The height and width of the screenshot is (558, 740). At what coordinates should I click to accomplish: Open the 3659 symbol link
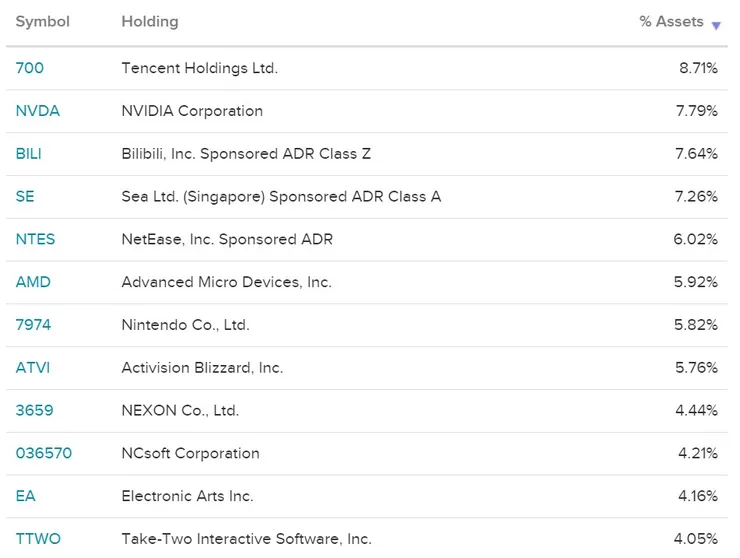point(35,411)
